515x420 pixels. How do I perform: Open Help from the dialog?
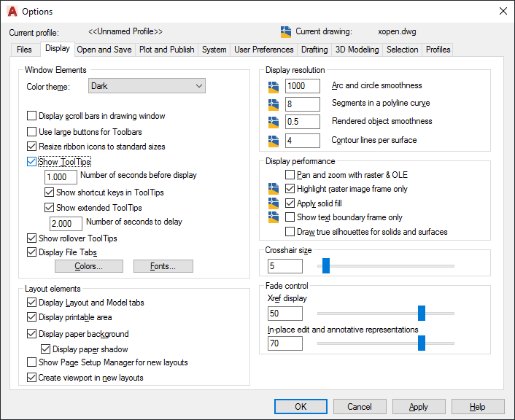(x=478, y=407)
